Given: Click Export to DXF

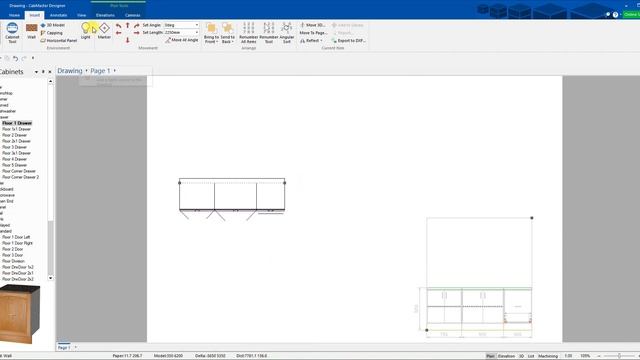Looking at the screenshot, I should click(349, 40).
